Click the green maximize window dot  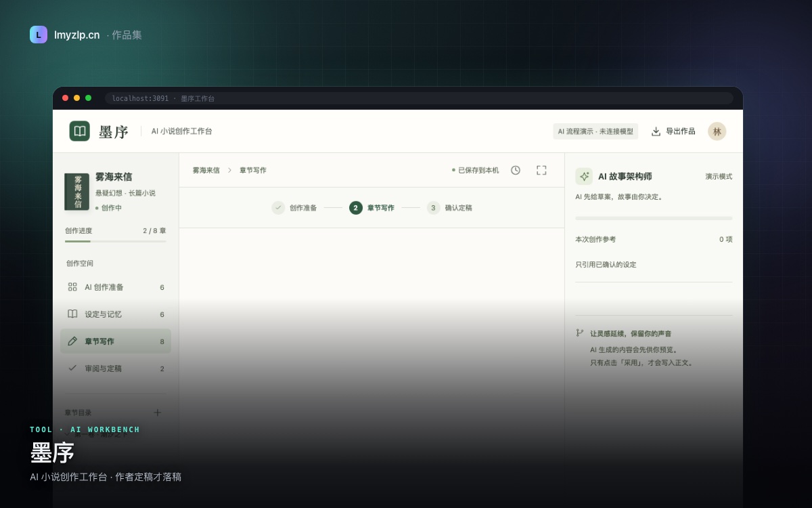click(x=88, y=98)
